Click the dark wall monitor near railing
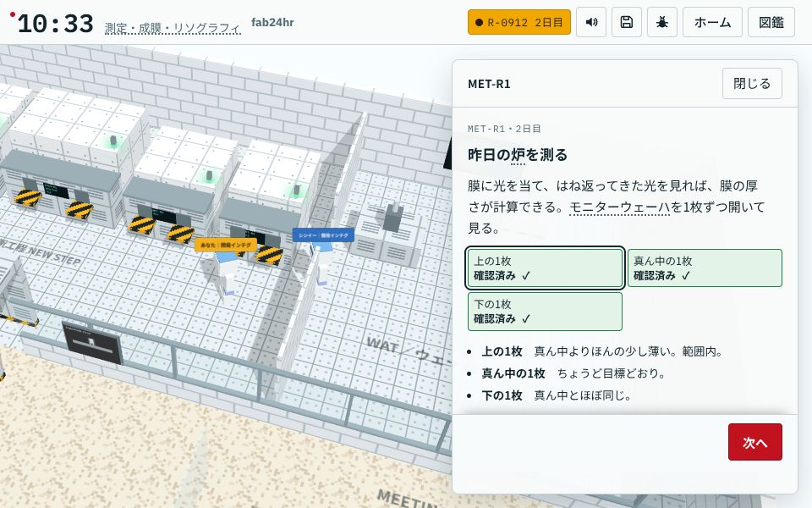Viewport: 812px width, 508px height. click(92, 343)
